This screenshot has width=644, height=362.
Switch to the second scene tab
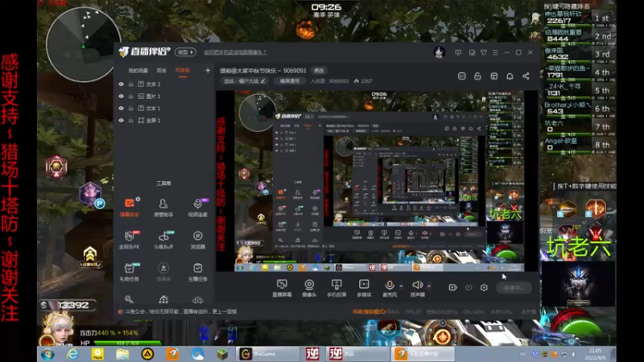(x=162, y=71)
